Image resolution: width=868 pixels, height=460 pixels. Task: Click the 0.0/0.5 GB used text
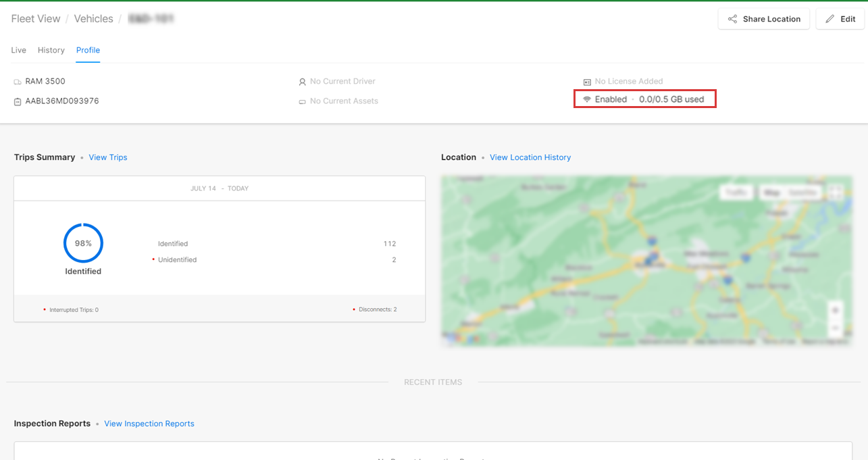671,99
